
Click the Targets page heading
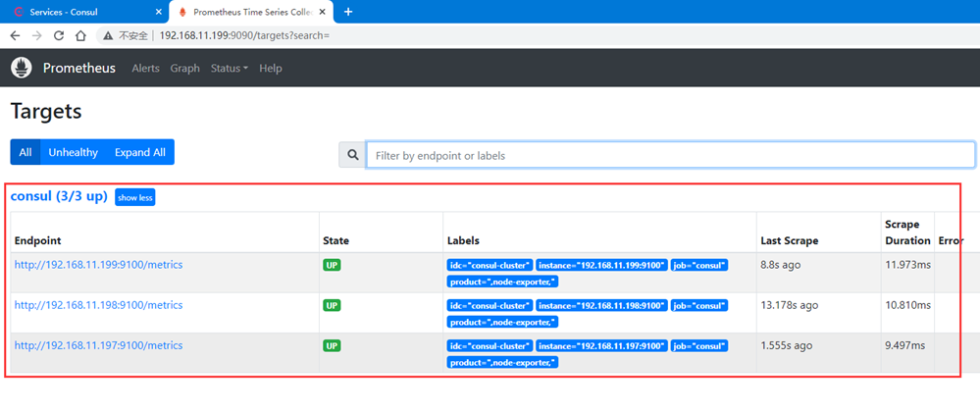(x=46, y=111)
